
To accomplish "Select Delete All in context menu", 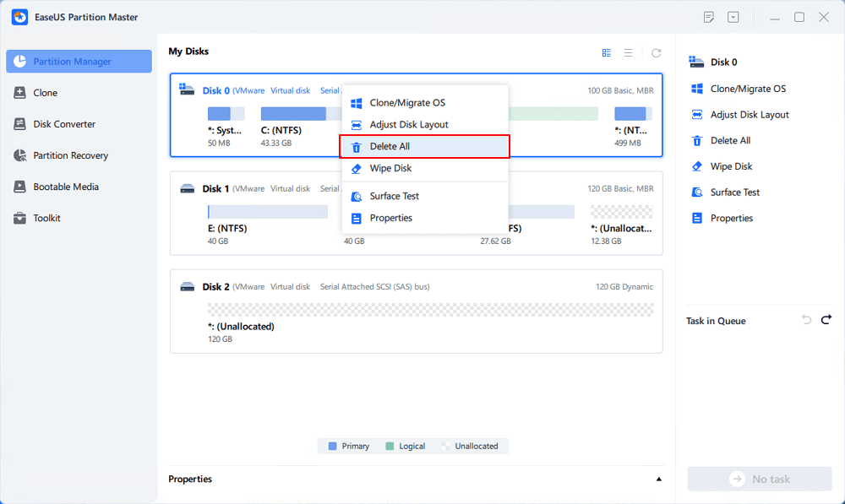I will [425, 146].
